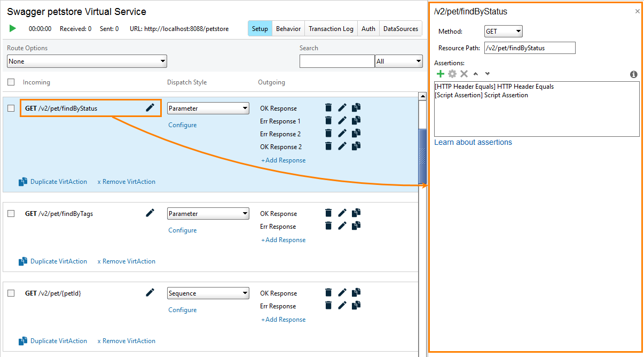Screen dimensions: 644x357
Task: Open assertion properties with the gear icon
Action: [x=452, y=73]
